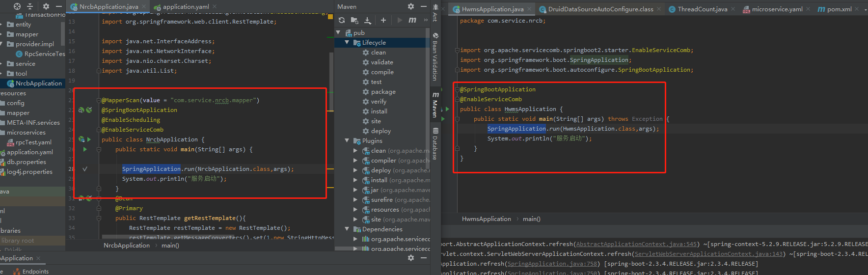The height and width of the screenshot is (275, 868).
Task: Click Maven run build play icon
Action: [x=400, y=20]
